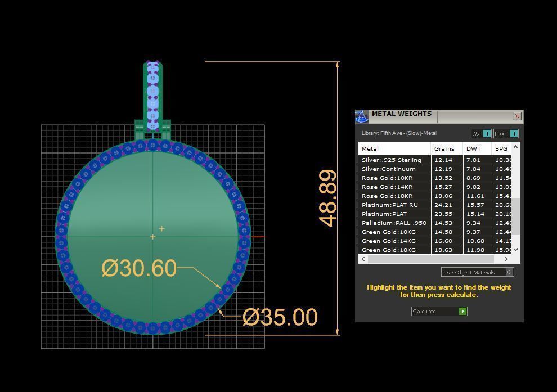Click the 9.82 DWT cell
This screenshot has height=392, width=557.
coord(477,187)
